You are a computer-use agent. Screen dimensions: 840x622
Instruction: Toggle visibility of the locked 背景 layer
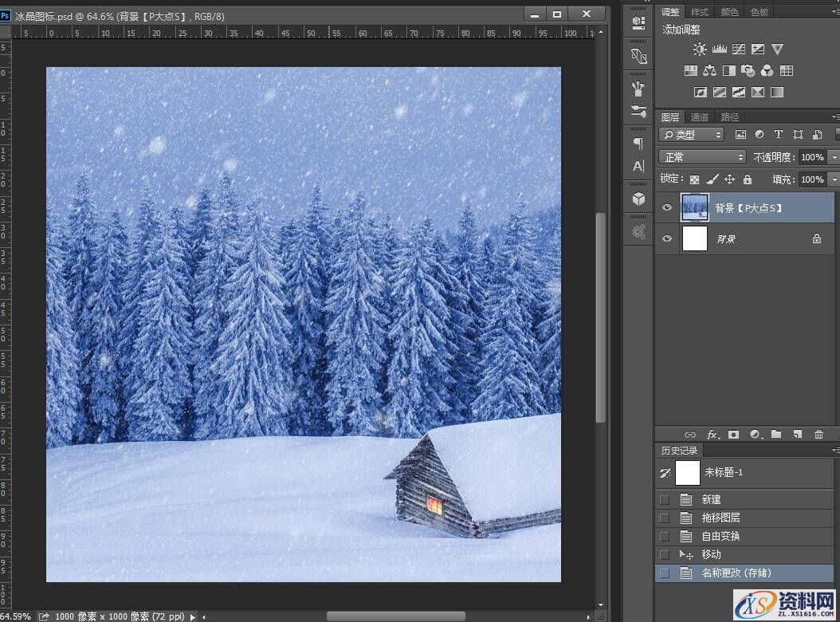point(668,238)
